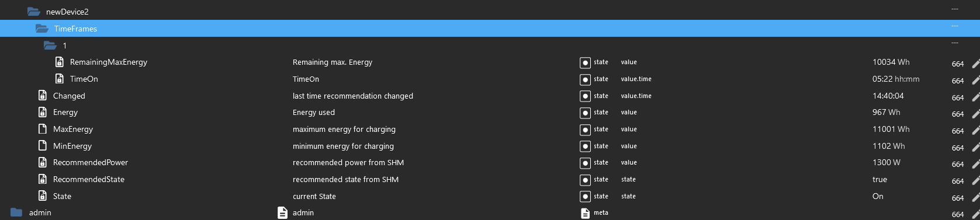This screenshot has width=980, height=220.
Task: Click the MaxEnergy value 11001 Wh
Action: point(891,129)
